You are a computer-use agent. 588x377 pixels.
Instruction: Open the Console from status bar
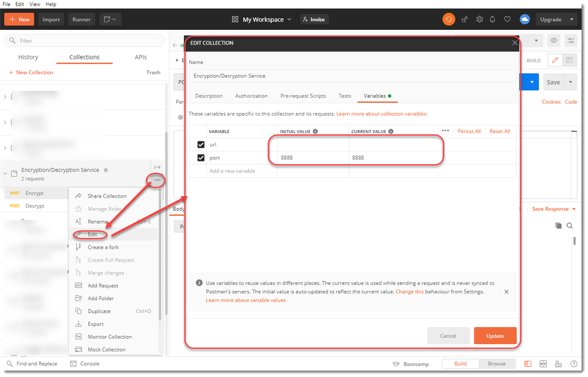(85, 364)
